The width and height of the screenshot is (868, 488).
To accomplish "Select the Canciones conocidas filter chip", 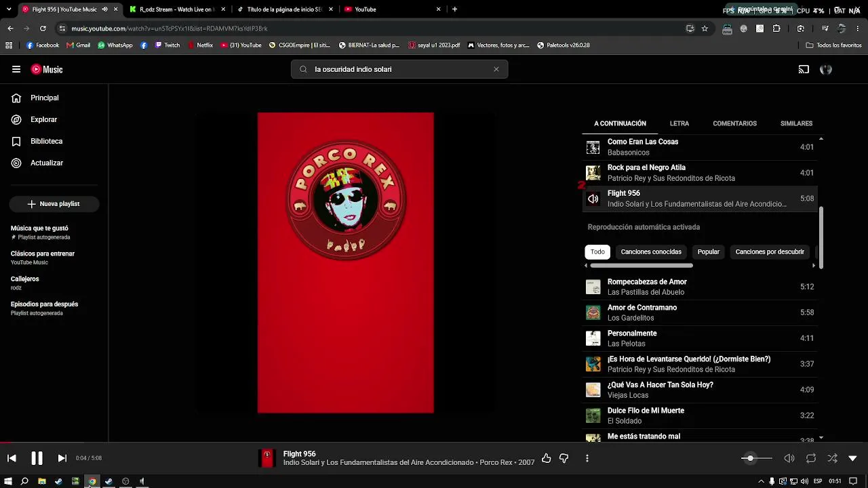I will (651, 251).
